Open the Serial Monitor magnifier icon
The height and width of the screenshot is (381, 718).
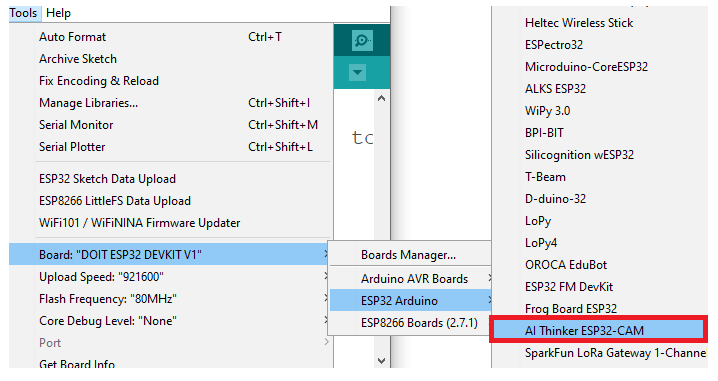point(362,41)
